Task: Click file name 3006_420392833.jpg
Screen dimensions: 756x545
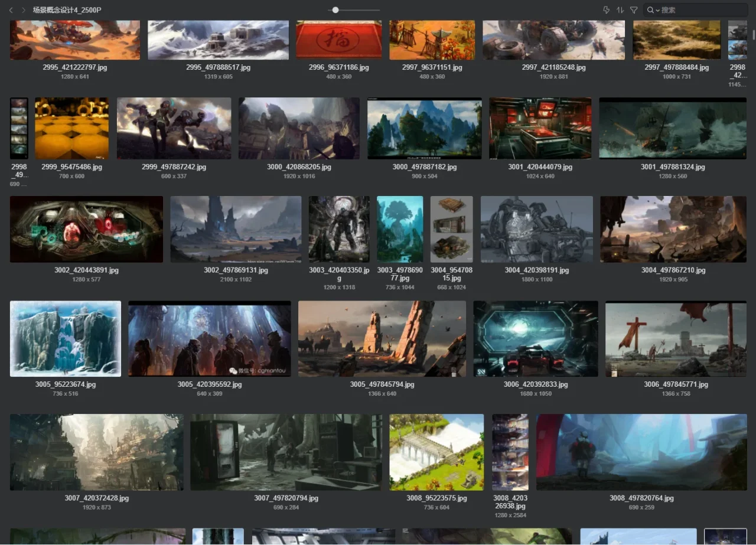Action: coord(536,384)
